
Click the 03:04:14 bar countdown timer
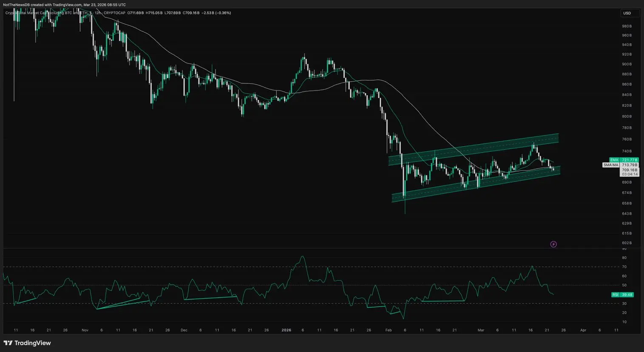pos(630,174)
